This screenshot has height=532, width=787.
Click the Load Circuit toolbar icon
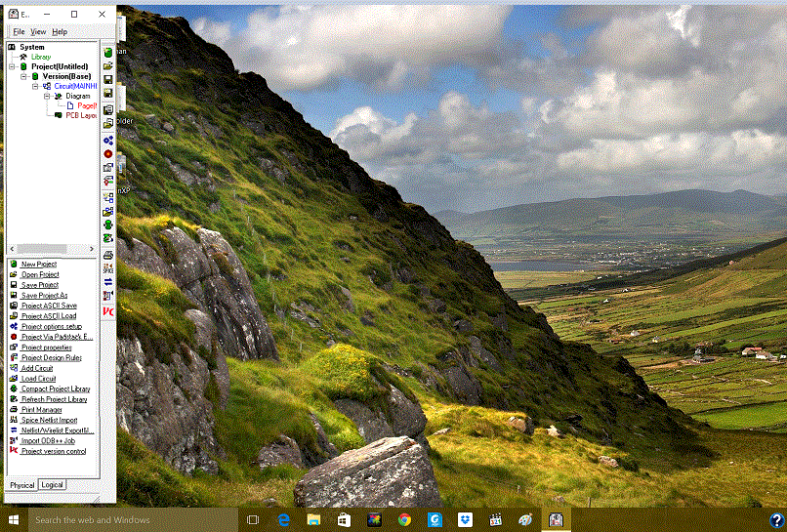click(108, 211)
